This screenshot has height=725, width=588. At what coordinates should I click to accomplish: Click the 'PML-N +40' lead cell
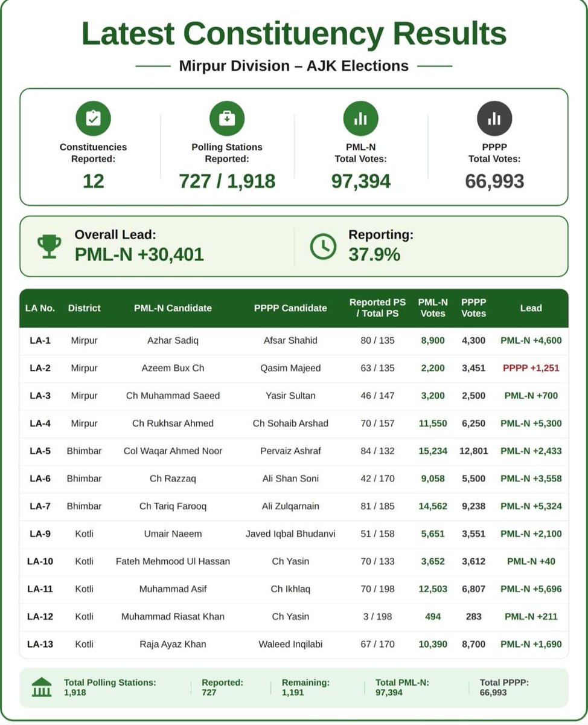click(x=531, y=562)
